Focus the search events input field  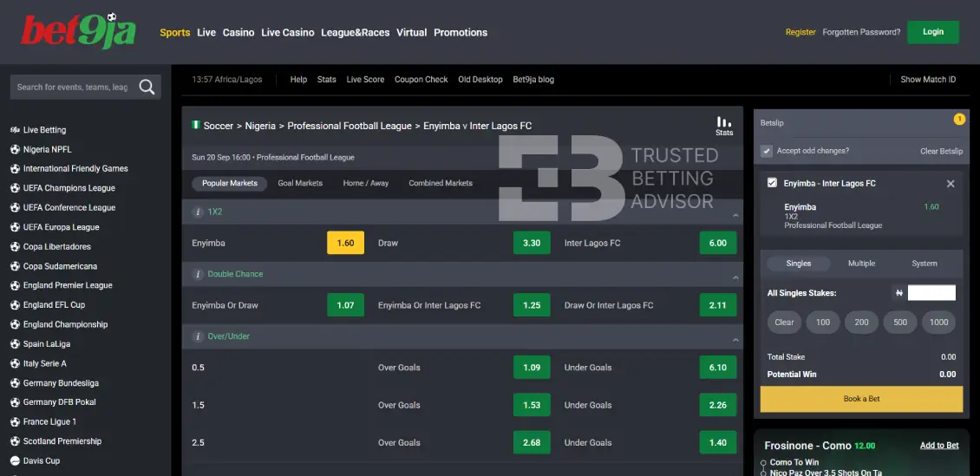[x=73, y=87]
